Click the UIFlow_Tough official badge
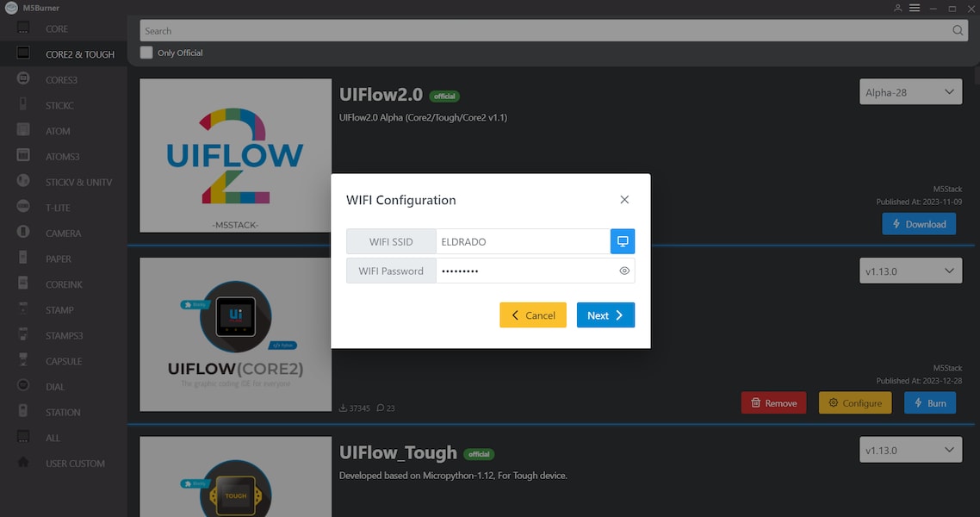Image resolution: width=980 pixels, height=517 pixels. coord(479,454)
